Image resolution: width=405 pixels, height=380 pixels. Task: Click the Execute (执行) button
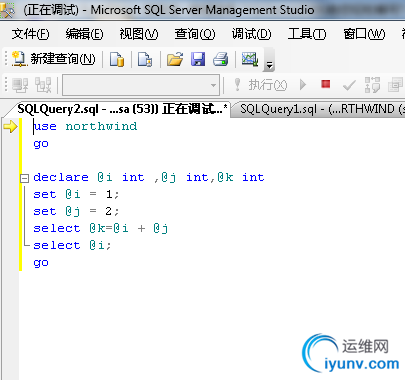pos(261,85)
